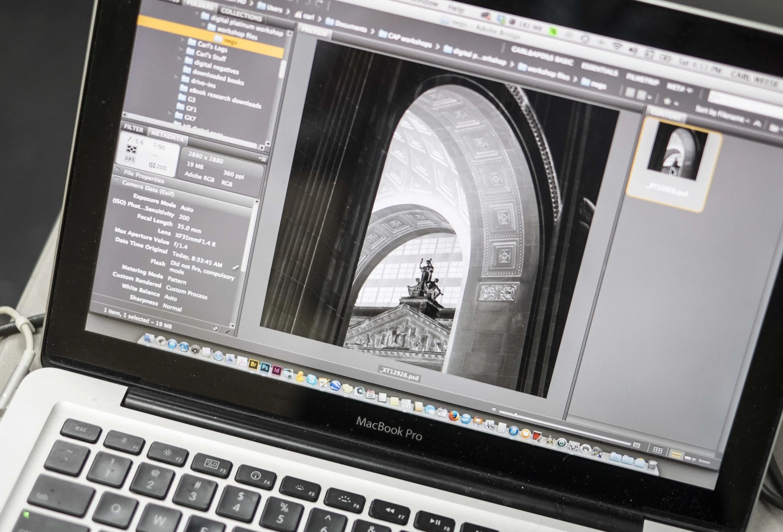The height and width of the screenshot is (532, 783).
Task: Click larger thumbnail size icon
Action: 636,445
